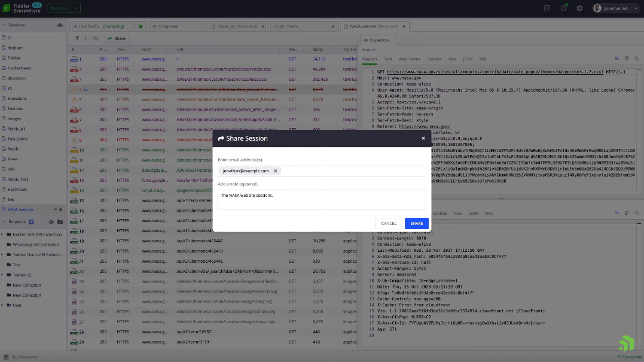
Task: Select the Public-Test session
Action: point(18,179)
